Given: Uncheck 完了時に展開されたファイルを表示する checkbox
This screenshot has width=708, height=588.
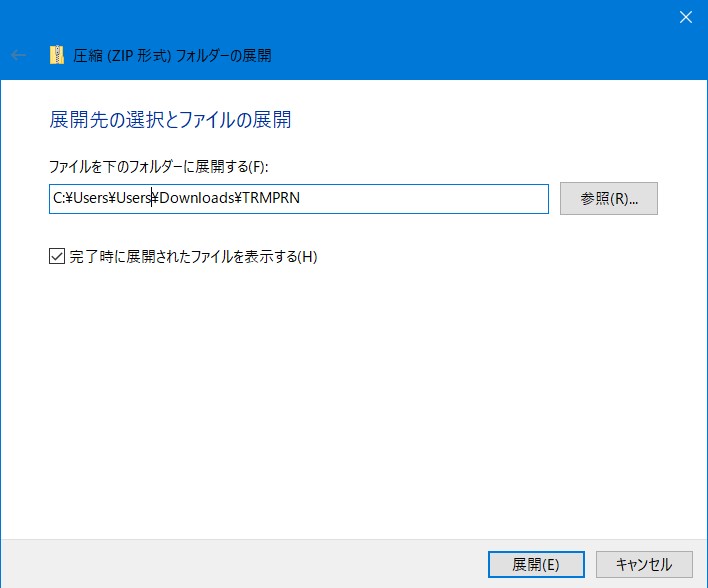Looking at the screenshot, I should coord(57,256).
